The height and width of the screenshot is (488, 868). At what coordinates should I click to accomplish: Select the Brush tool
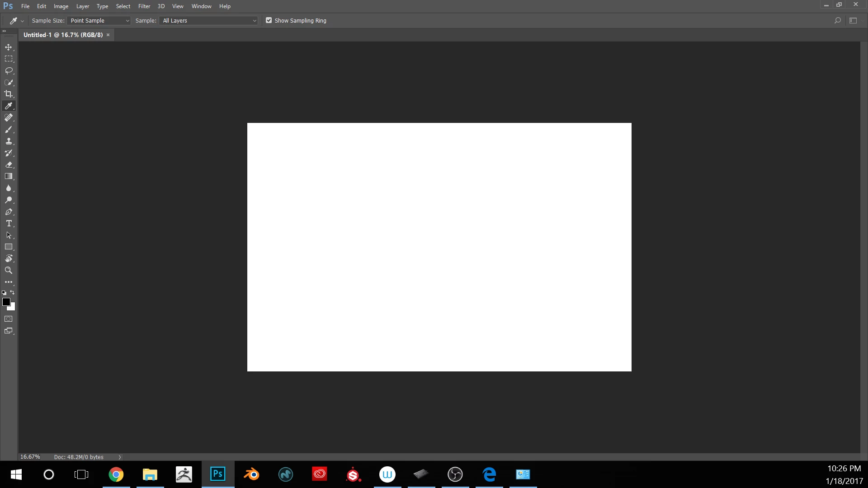pyautogui.click(x=9, y=130)
